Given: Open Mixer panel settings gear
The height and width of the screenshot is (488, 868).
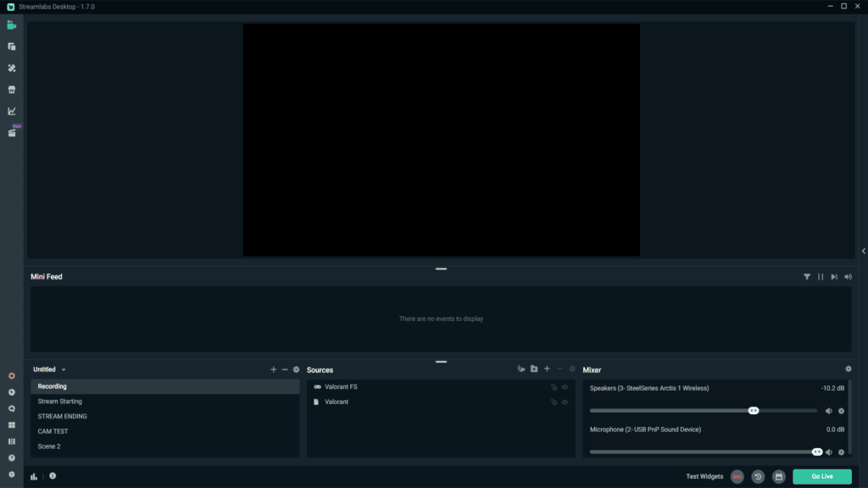Looking at the screenshot, I should 849,369.
